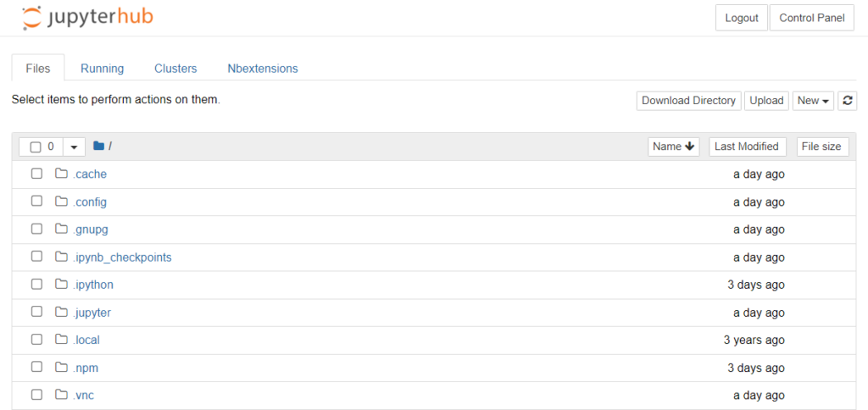The image size is (868, 410).
Task: Click the .ipython folder icon
Action: pos(61,285)
